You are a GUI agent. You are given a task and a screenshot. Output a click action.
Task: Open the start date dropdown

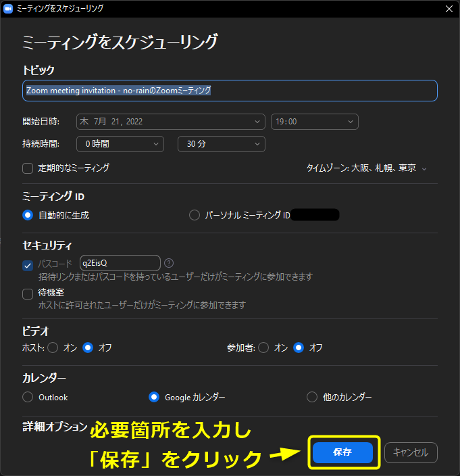click(171, 122)
